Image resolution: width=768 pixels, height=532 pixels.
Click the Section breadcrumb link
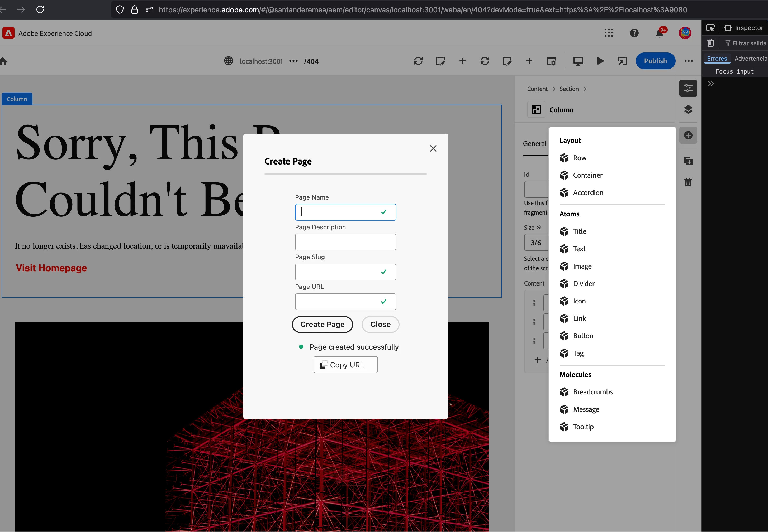(569, 89)
